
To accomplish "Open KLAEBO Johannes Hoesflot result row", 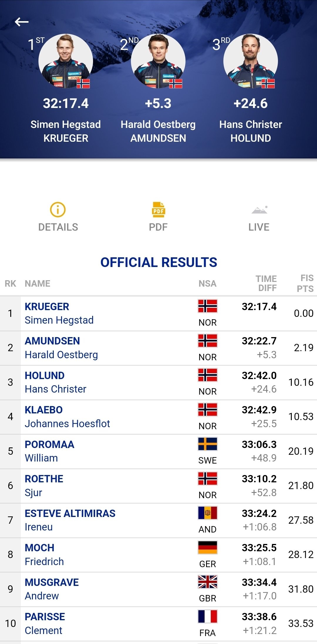I will [158, 417].
